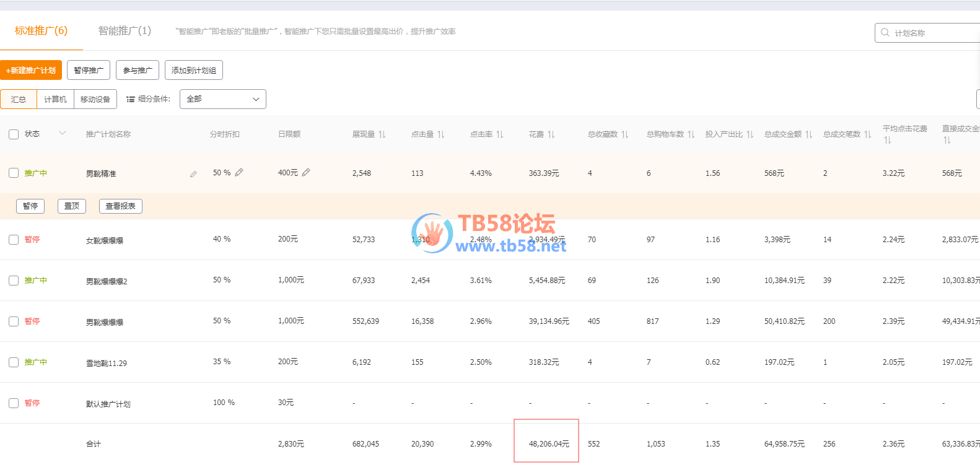Image resolution: width=980 pixels, height=467 pixels.
Task: Sort by 总成交金额 column arrows
Action: coord(809,134)
